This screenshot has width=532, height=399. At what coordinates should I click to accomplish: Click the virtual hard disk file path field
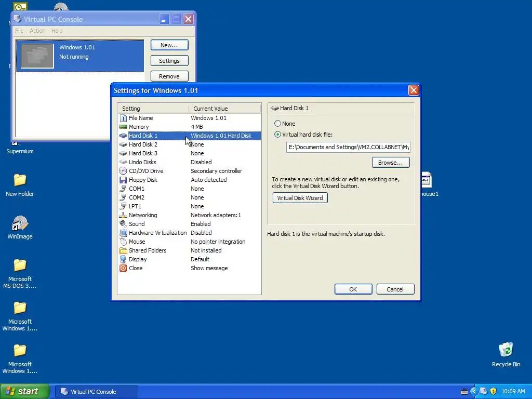(348, 147)
